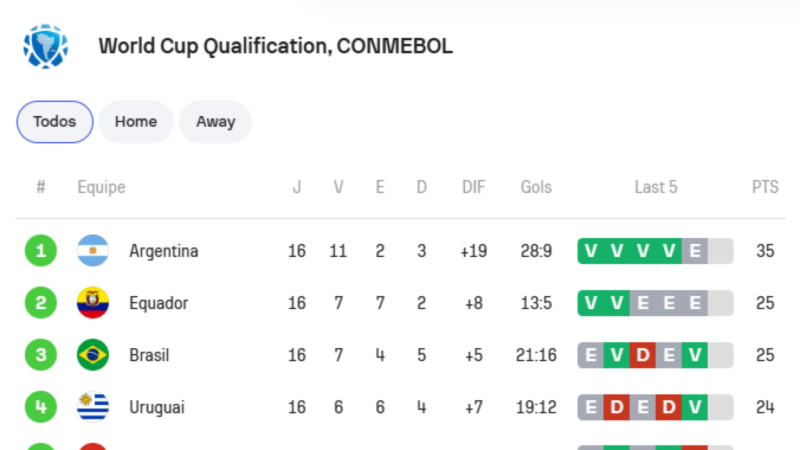Click the Equador flag icon

click(93, 303)
